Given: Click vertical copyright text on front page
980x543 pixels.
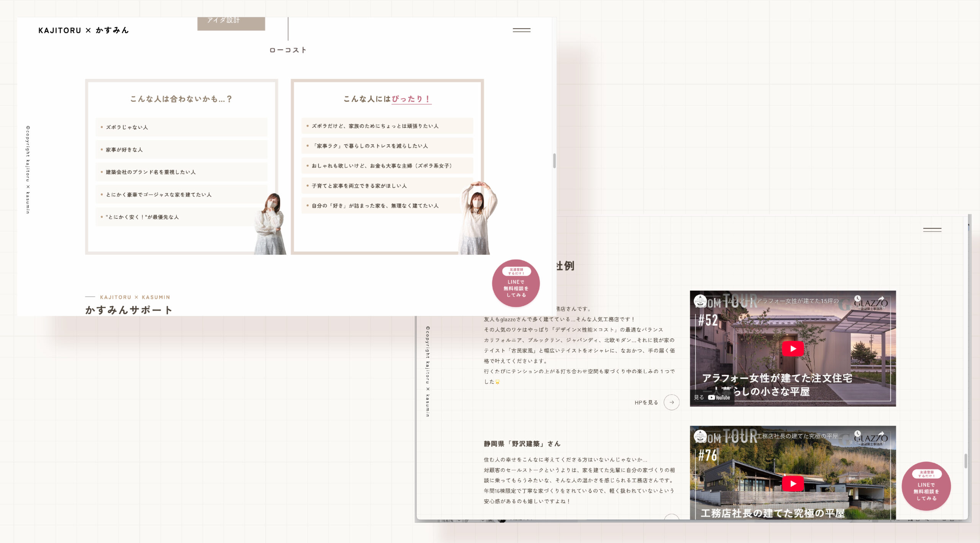Looking at the screenshot, I should 28,170.
